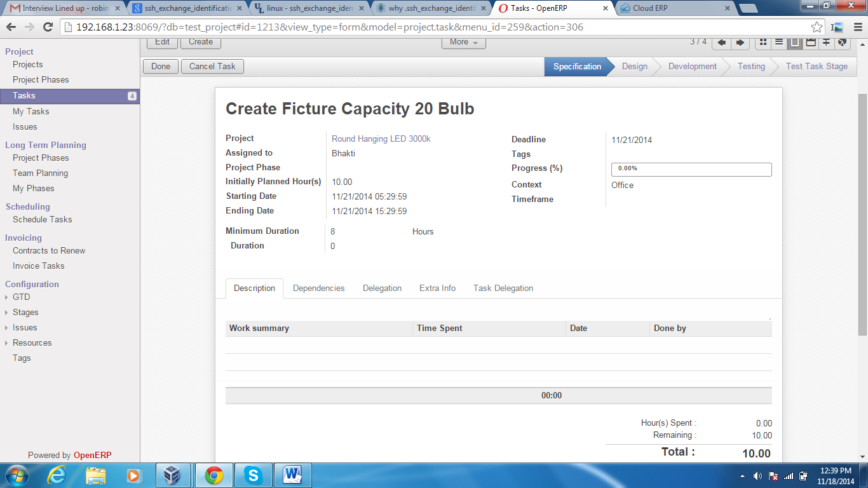Bookmark page with star icon
Viewport: 868px width, 488px height.
pyautogui.click(x=817, y=27)
